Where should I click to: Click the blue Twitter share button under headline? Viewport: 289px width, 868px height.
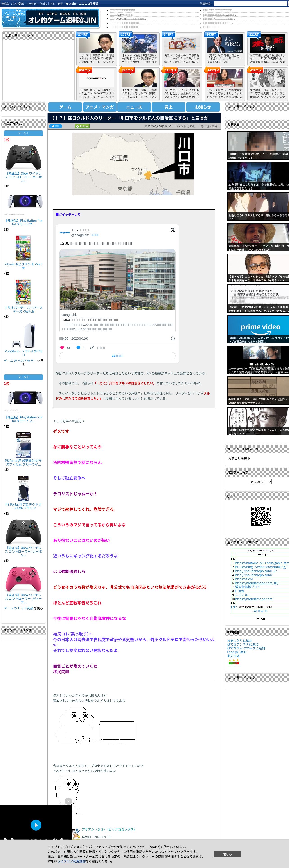(55, 126)
